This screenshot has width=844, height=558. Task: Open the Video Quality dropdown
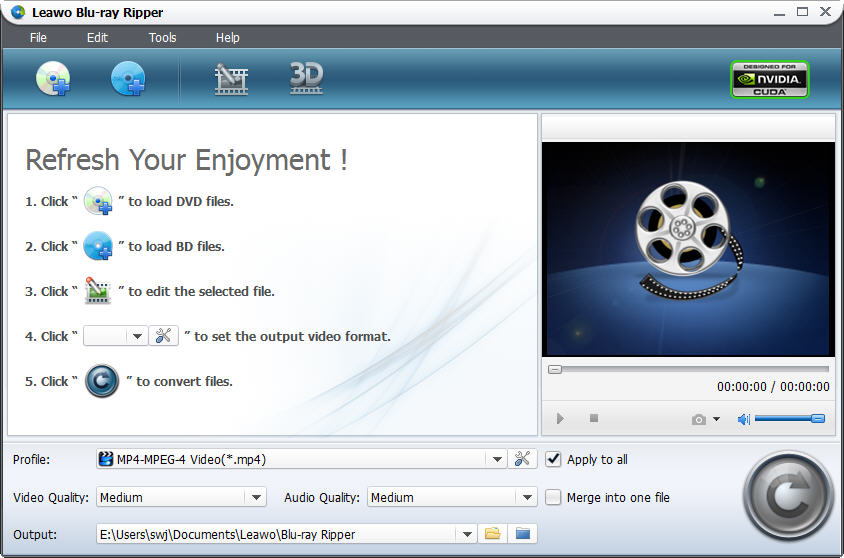pos(256,497)
